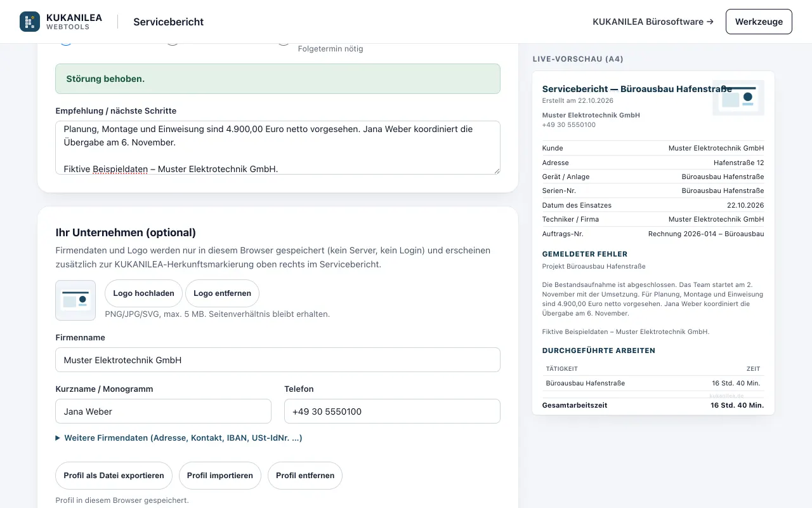Click the green 'Störung behoben.' status banner
Image resolution: width=812 pixels, height=508 pixels.
coord(278,79)
